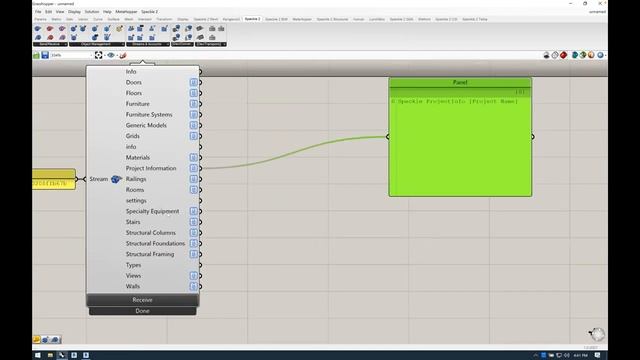Click the Types output label

tap(133, 265)
